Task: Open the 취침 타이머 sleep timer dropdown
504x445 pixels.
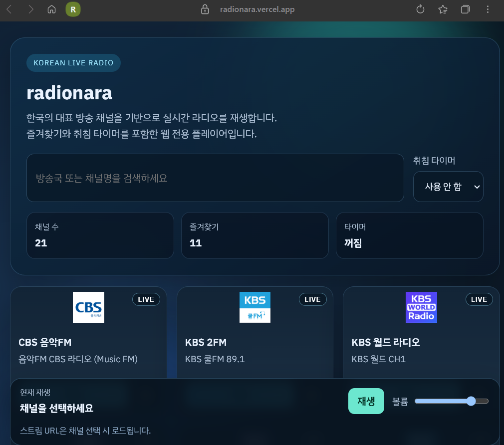Action: pos(448,186)
